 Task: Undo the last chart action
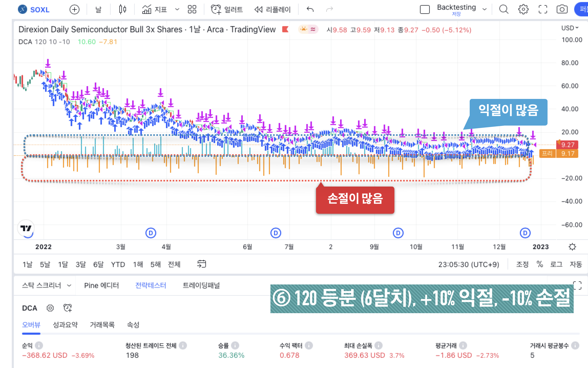coord(310,9)
